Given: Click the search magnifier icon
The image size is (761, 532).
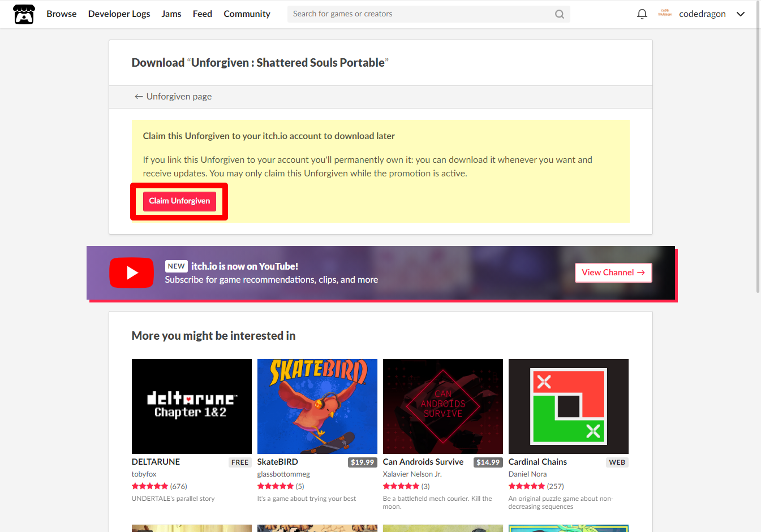Looking at the screenshot, I should point(560,14).
